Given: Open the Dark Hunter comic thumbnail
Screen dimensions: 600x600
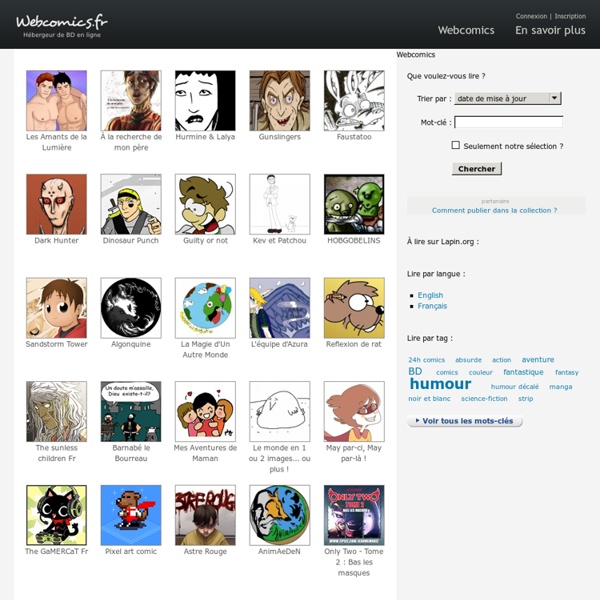Looking at the screenshot, I should (x=57, y=204).
